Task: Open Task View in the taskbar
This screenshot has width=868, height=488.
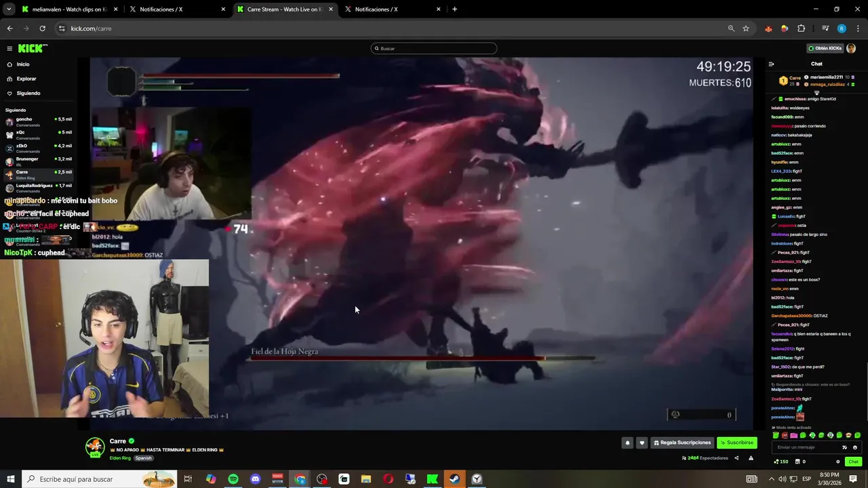Action: (x=188, y=479)
